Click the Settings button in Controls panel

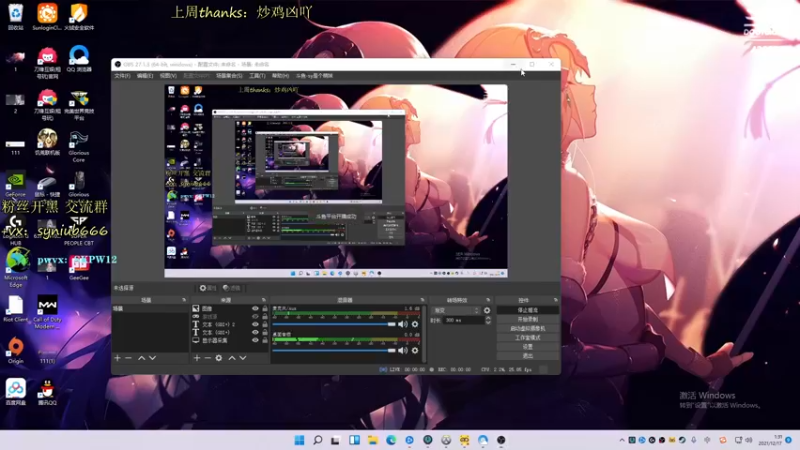click(528, 347)
